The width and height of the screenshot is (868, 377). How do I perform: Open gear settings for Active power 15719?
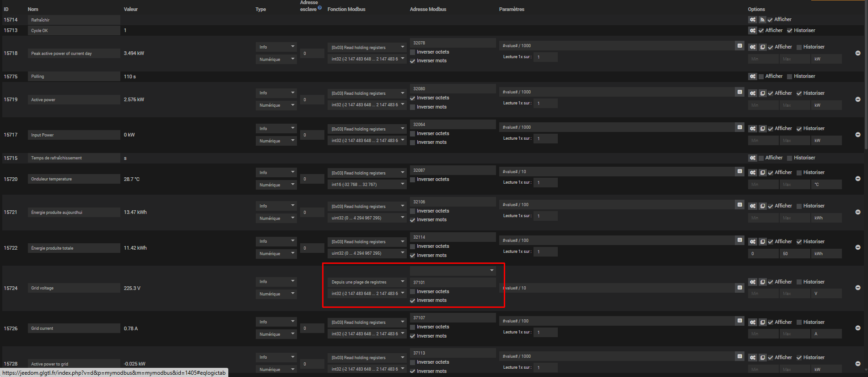click(x=753, y=93)
